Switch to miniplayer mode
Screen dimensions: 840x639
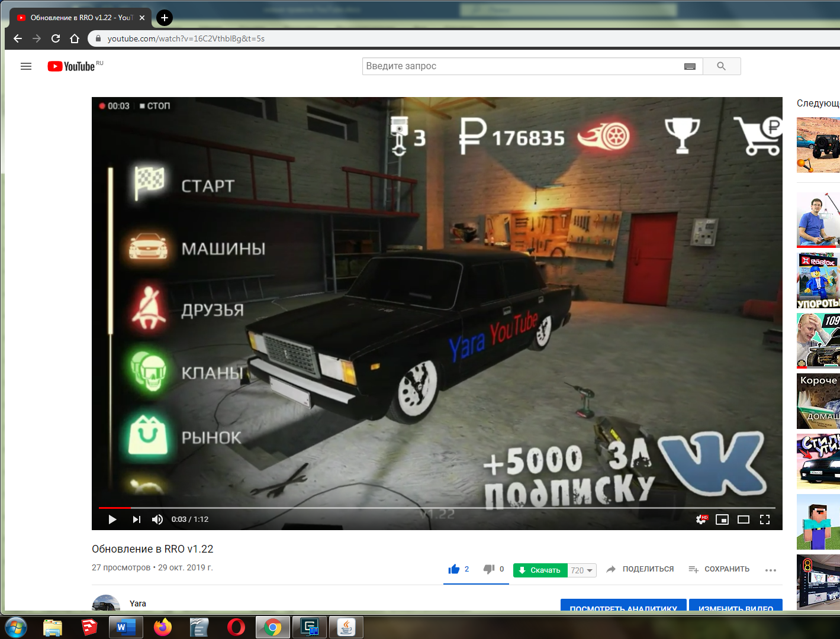pyautogui.click(x=722, y=519)
